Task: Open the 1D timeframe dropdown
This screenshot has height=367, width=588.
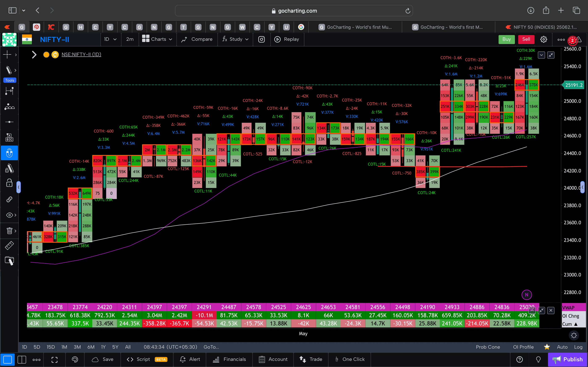Action: pyautogui.click(x=110, y=39)
